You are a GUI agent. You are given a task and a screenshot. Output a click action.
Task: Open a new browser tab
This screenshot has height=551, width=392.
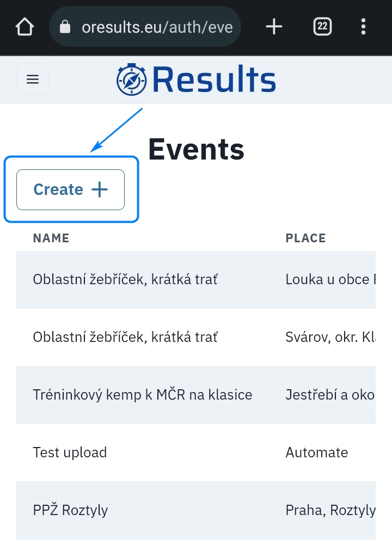pos(274,27)
